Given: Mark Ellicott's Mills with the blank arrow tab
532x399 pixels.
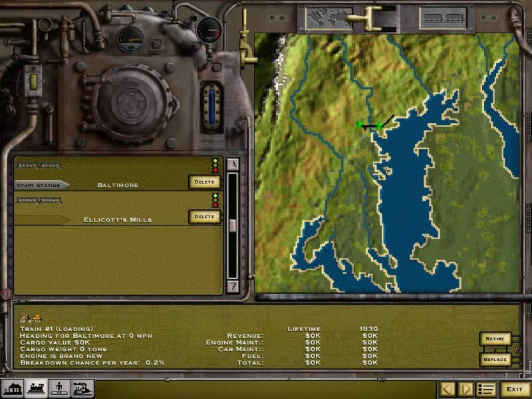Looking at the screenshot, I should [42, 220].
